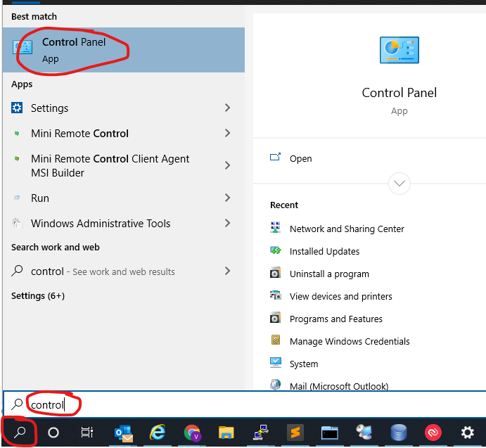
Task: Click Open for Control Panel
Action: coord(300,158)
